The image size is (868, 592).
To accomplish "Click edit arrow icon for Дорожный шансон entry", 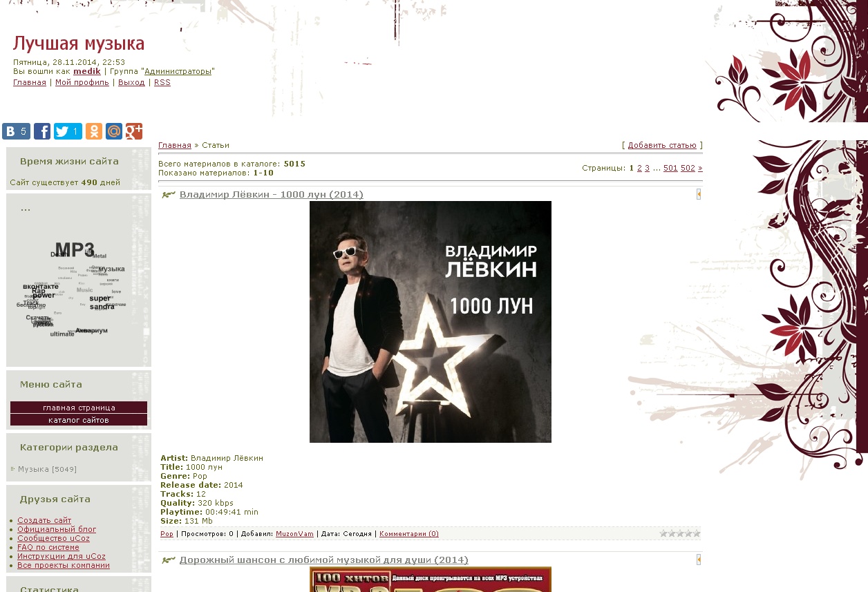I will (699, 560).
